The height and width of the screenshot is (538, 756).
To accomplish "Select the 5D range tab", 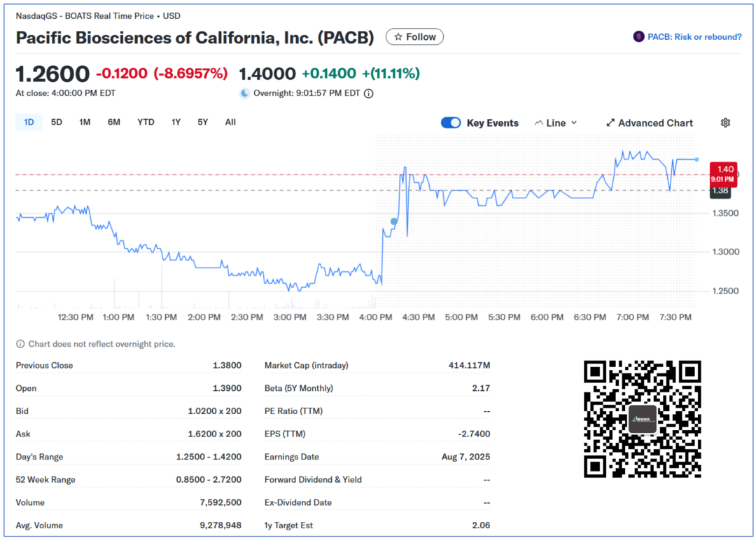I will point(57,122).
